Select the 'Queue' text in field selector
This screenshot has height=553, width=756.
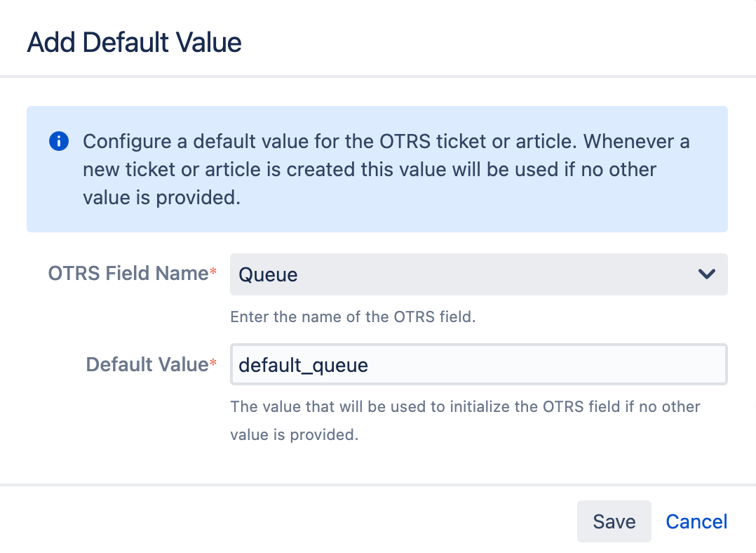(268, 275)
